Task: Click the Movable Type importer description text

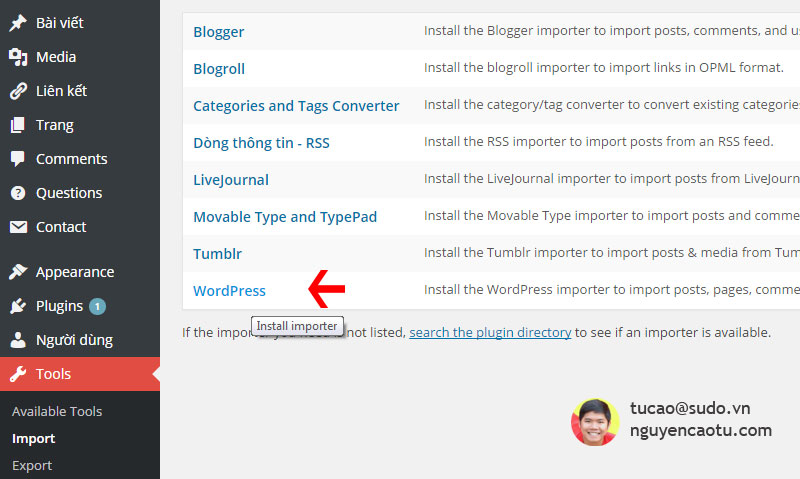Action: coord(612,215)
